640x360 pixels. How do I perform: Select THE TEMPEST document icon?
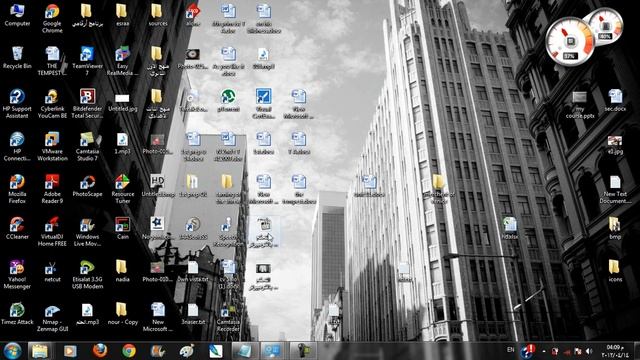pos(52,61)
